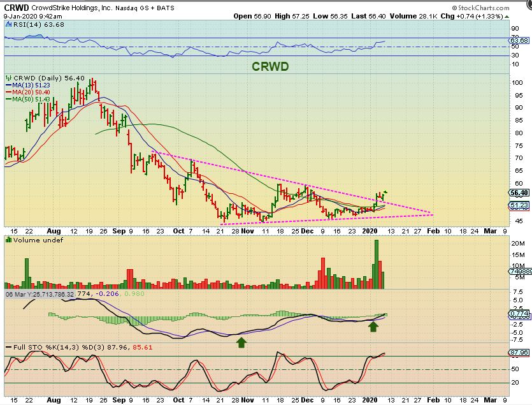
Task: Click the -7.5 level on the MACD axis
Action: tap(517, 340)
